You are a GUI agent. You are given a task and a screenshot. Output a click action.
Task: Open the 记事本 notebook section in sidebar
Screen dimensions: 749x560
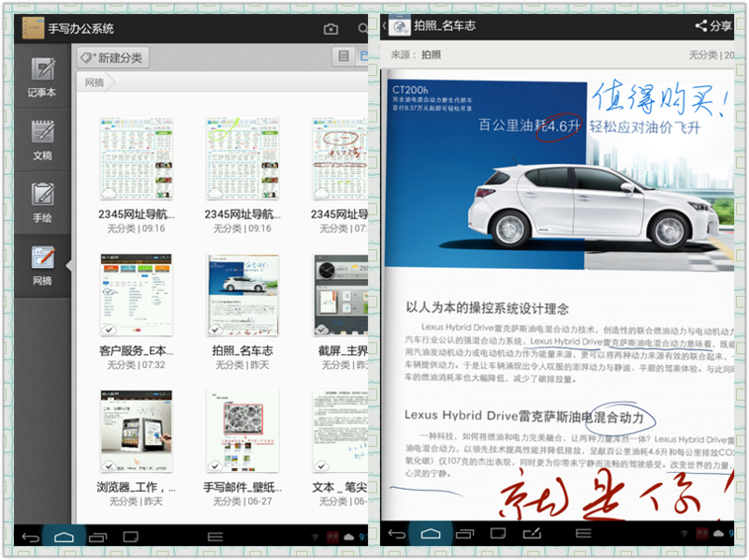(x=42, y=77)
